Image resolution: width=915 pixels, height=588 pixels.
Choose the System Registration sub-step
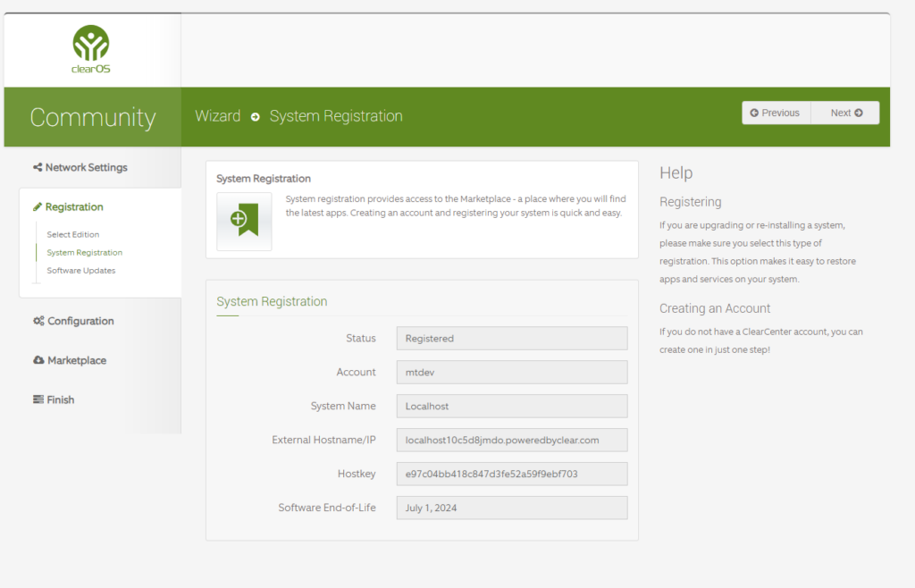point(85,253)
